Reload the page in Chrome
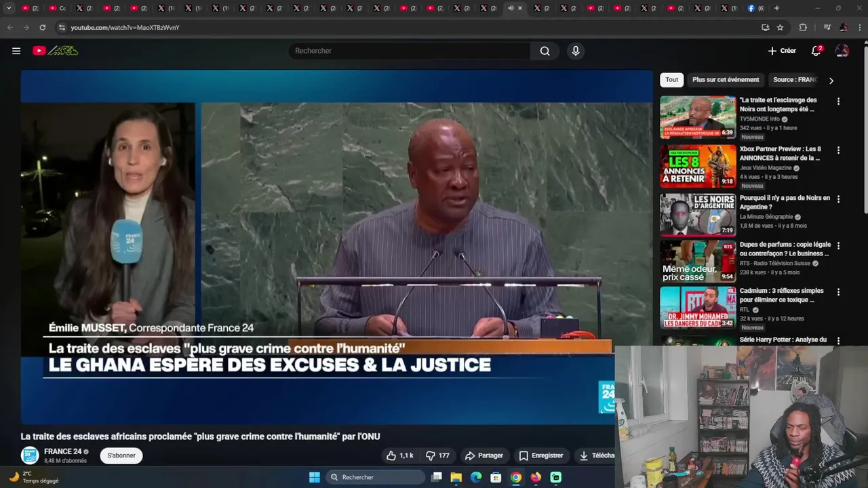This screenshot has height=488, width=868. (42, 27)
